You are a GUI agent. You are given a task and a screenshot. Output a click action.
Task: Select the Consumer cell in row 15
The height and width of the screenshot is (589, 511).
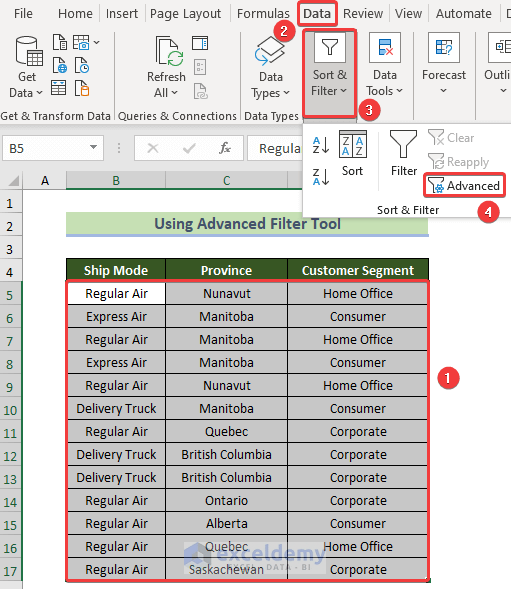(358, 523)
